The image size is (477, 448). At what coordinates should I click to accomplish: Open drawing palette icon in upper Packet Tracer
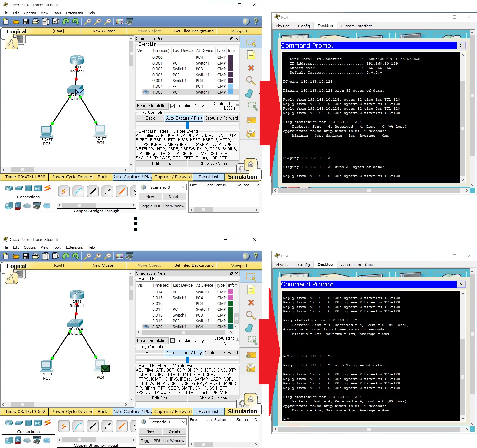point(119,22)
